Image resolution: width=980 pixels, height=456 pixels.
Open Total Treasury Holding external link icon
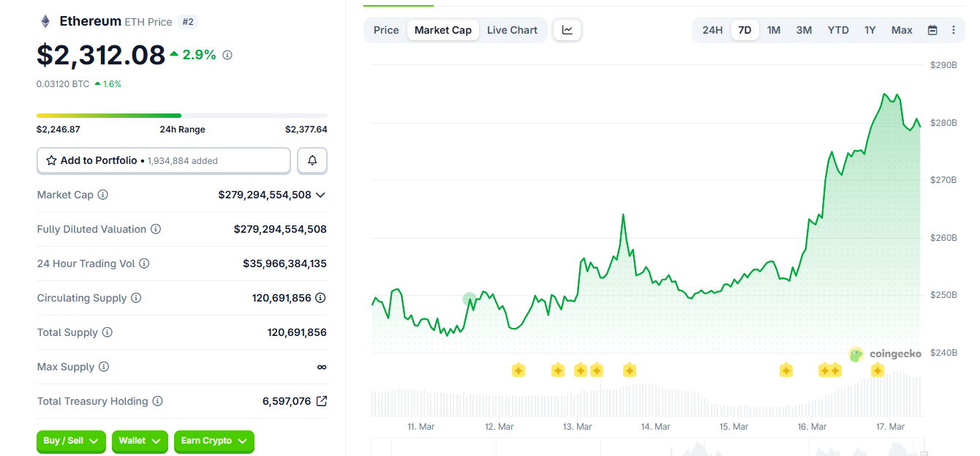tap(322, 400)
